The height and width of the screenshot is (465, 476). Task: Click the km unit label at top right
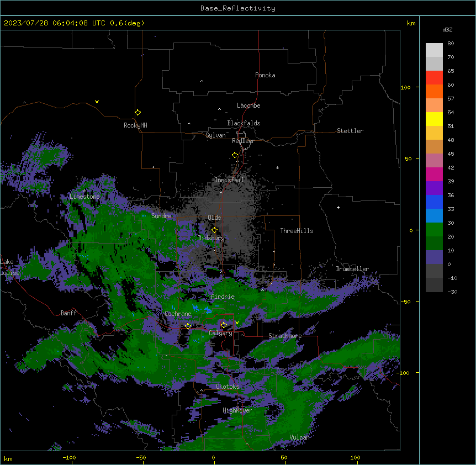point(411,23)
